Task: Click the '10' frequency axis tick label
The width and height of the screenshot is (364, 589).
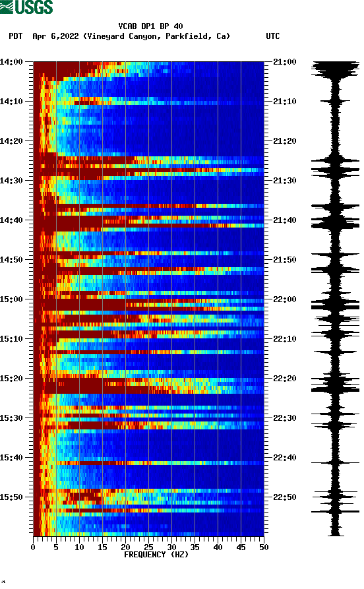Action: point(79,547)
